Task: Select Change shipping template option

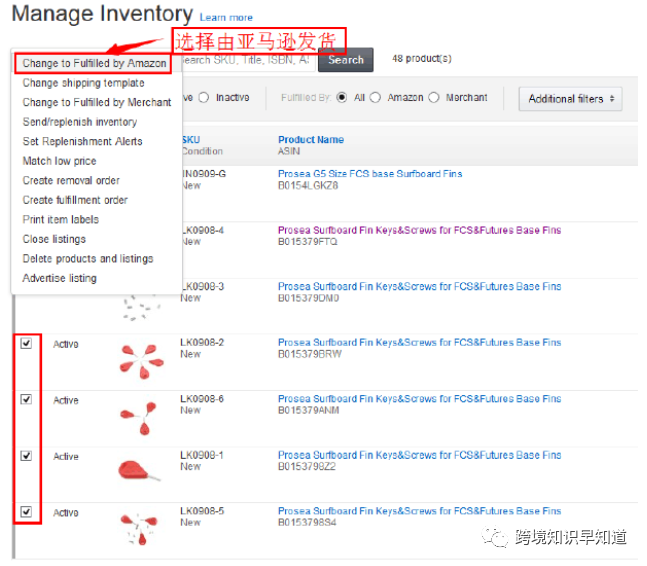Action: 83,83
